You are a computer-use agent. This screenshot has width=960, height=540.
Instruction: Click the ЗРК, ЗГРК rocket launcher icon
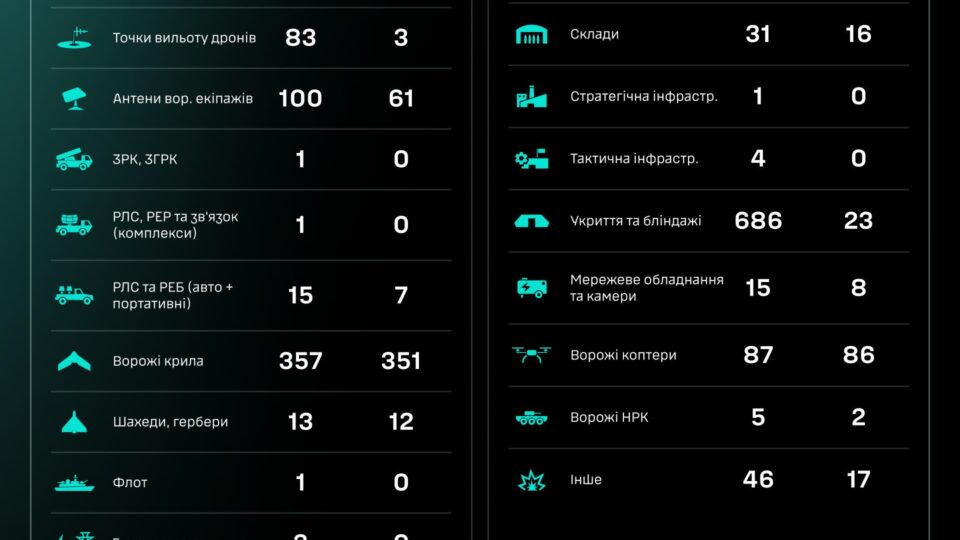(74, 159)
